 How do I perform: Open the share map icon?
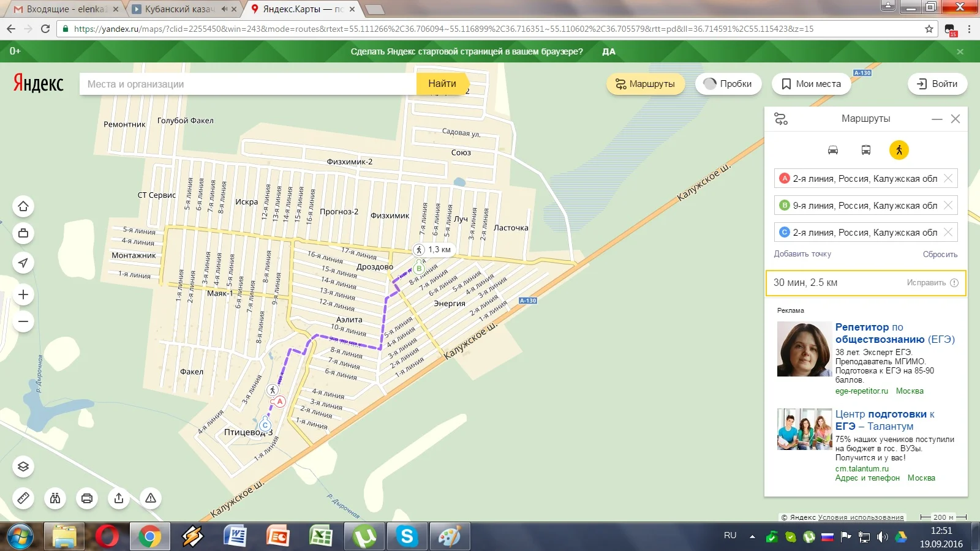pos(119,498)
